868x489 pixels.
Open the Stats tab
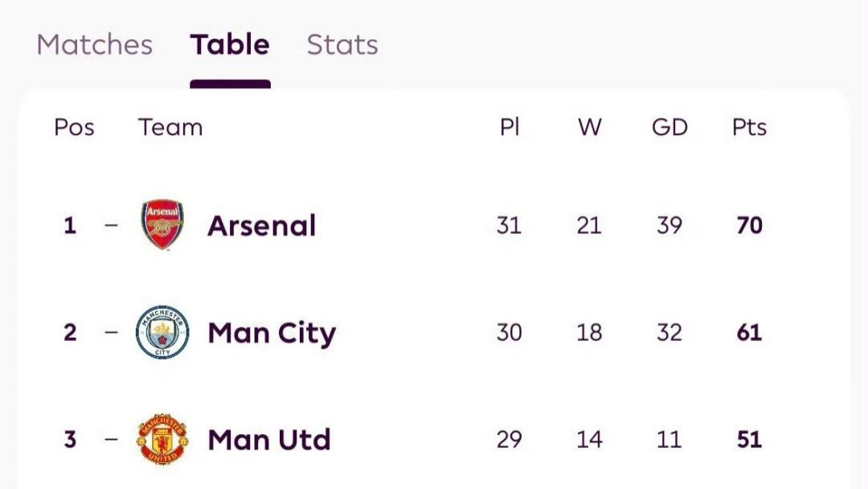342,44
